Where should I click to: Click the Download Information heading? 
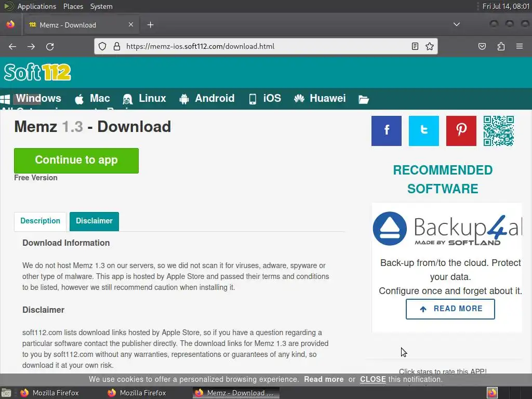click(66, 243)
